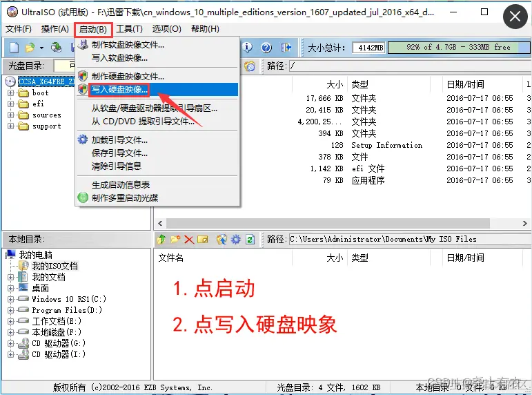
Task: Click the Open CD/DVD toolbar icon
Action: (57, 48)
